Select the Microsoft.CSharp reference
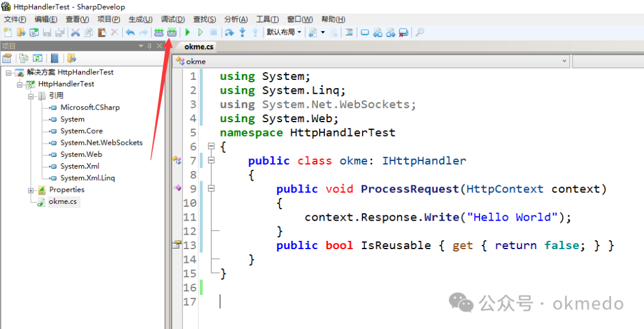 point(90,108)
